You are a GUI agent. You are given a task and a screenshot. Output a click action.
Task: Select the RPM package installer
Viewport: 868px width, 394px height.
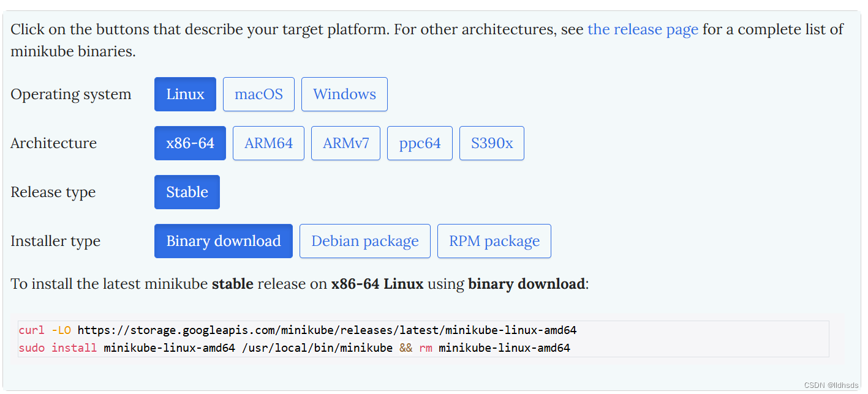coord(494,241)
